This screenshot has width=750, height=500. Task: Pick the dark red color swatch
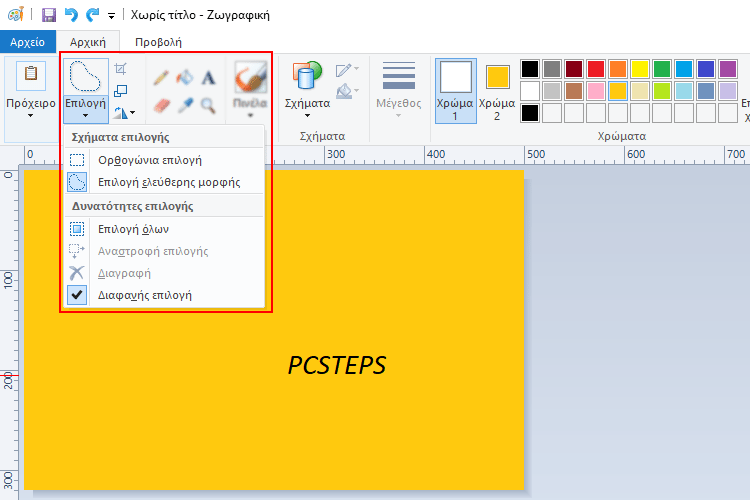[x=574, y=69]
